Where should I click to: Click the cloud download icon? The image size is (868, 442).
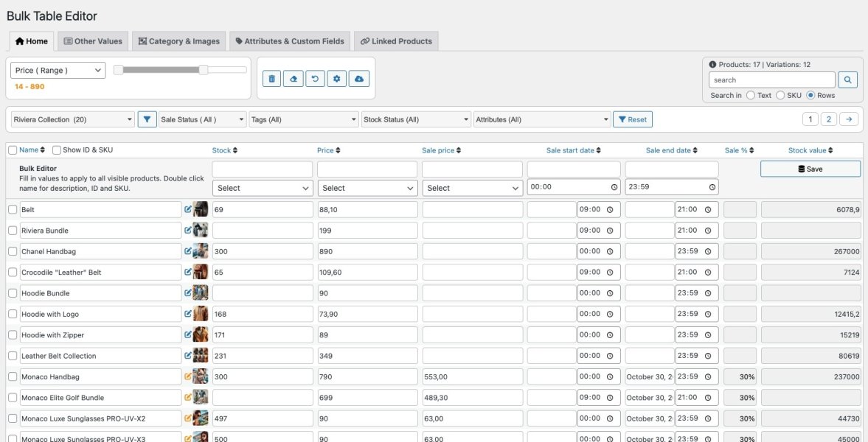tap(358, 77)
